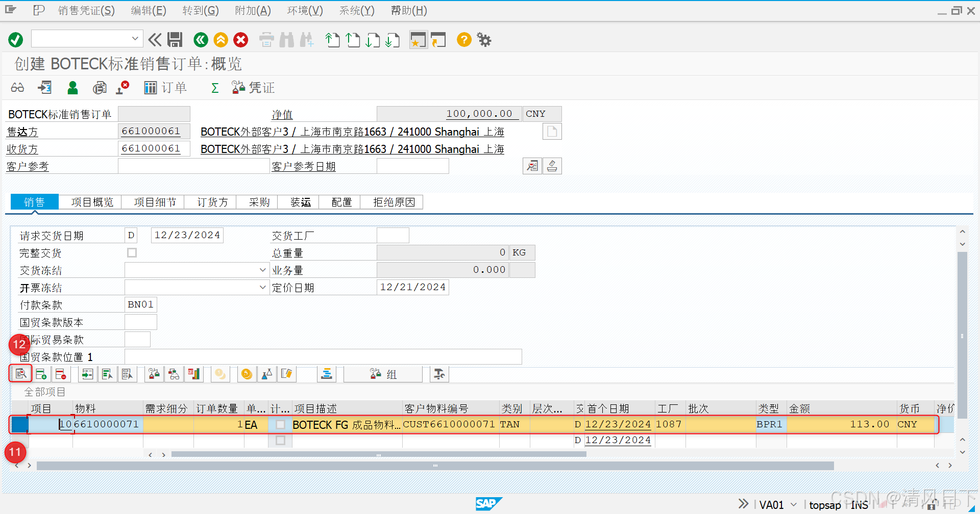Image resolution: width=980 pixels, height=514 pixels.
Task: Click the Save floppy disk icon
Action: (175, 39)
